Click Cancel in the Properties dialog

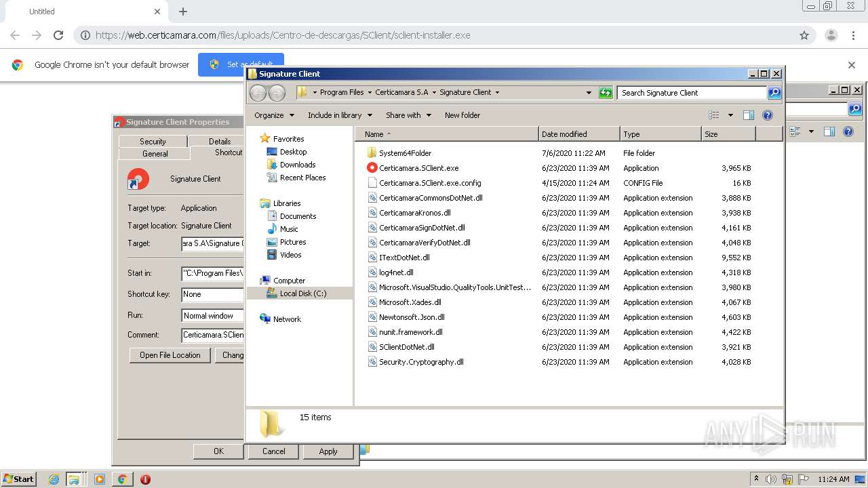(x=274, y=451)
